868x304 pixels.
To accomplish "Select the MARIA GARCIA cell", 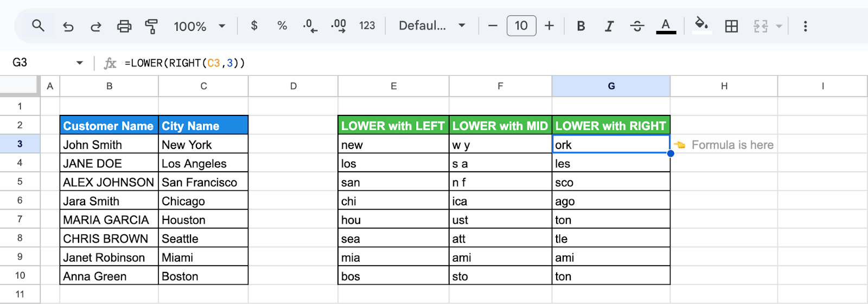I will [109, 219].
